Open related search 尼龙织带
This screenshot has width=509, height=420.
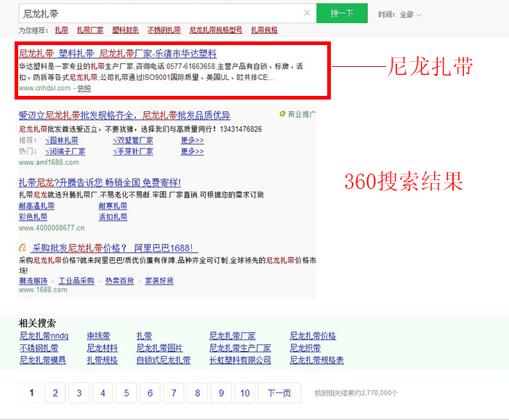coord(305,348)
